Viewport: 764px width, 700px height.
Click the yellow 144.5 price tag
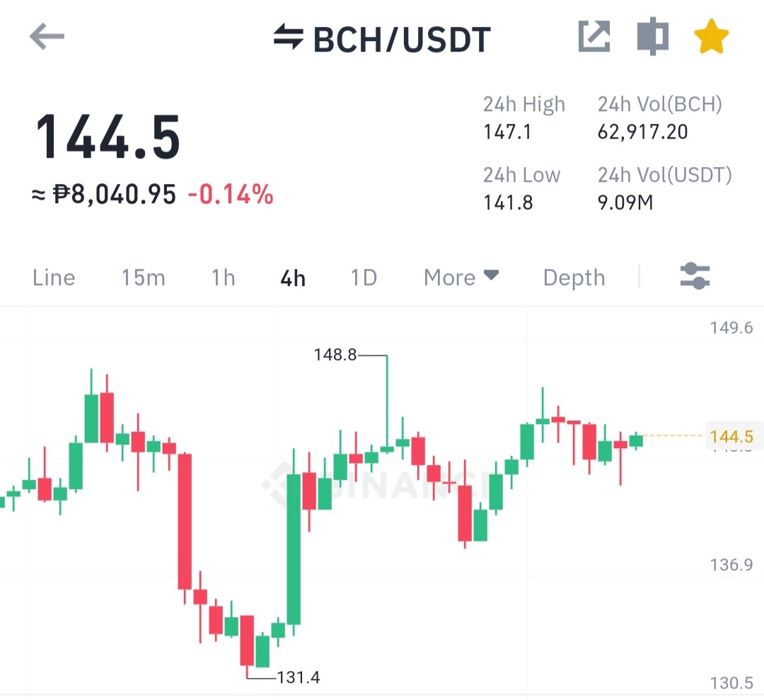click(732, 436)
